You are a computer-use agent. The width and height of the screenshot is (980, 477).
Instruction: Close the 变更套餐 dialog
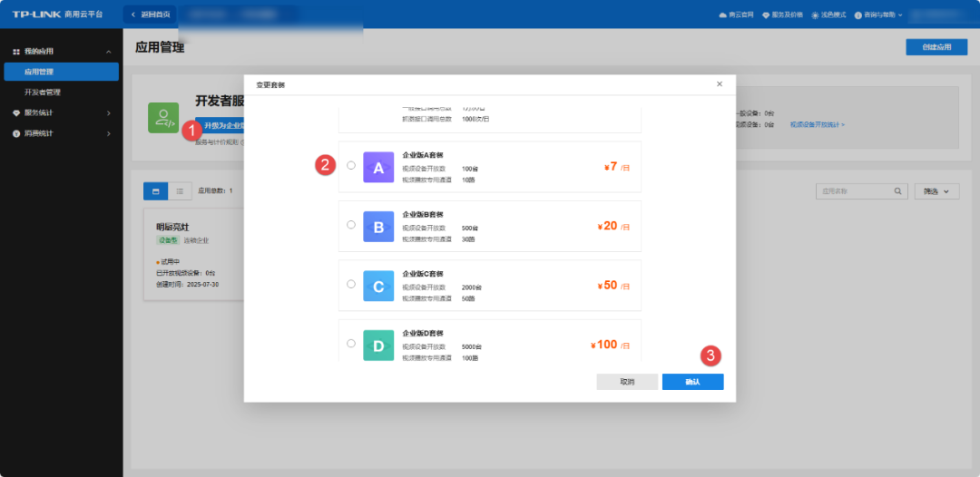[x=720, y=83]
